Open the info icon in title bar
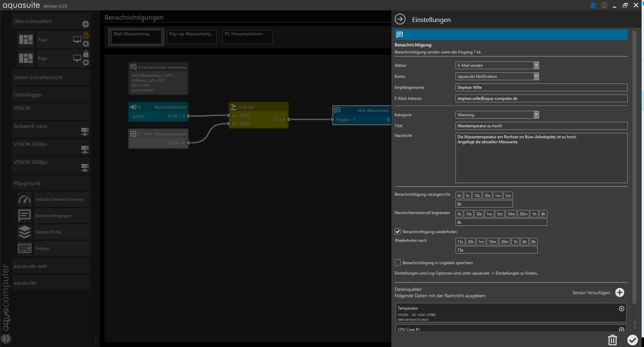This screenshot has width=644, height=347. click(604, 5)
